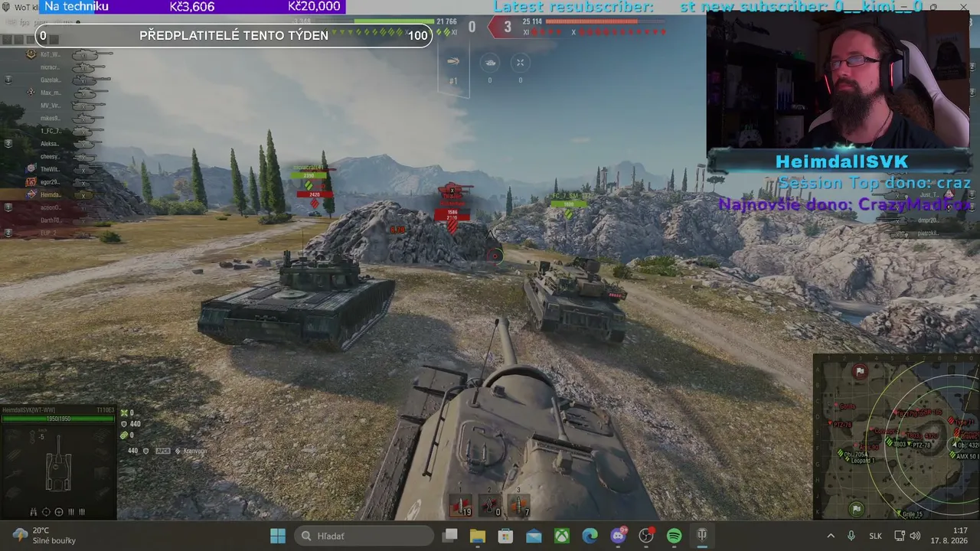The height and width of the screenshot is (551, 980).
Task: Switch to OBS Studio on taskbar
Action: (x=646, y=536)
